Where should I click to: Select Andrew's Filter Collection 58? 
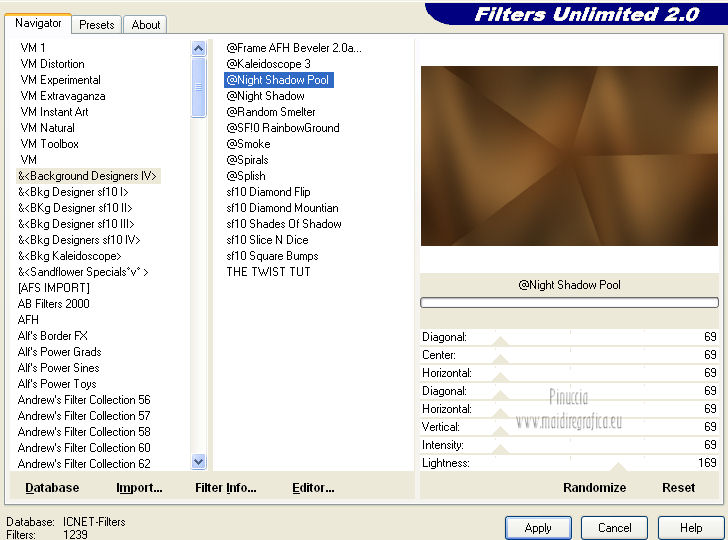[84, 432]
